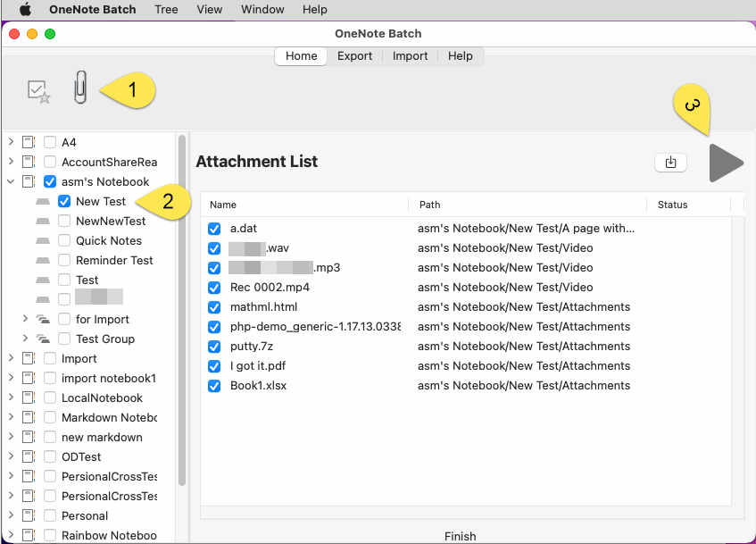This screenshot has width=756, height=544.
Task: Check the Quick Notes section checkbox
Action: [64, 241]
